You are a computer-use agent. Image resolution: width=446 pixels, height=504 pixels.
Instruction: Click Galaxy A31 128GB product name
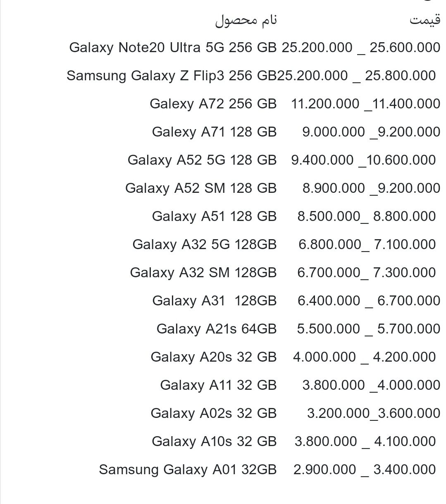coord(214,301)
